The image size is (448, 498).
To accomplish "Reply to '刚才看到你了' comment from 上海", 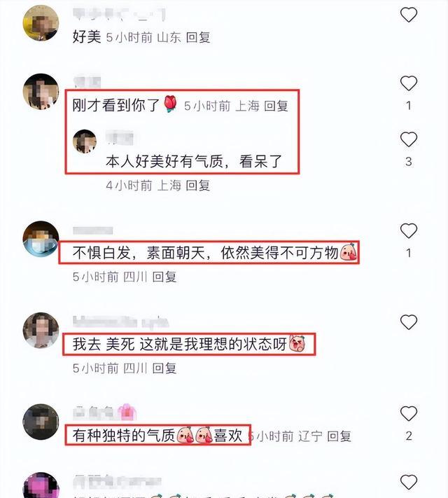I will (276, 106).
